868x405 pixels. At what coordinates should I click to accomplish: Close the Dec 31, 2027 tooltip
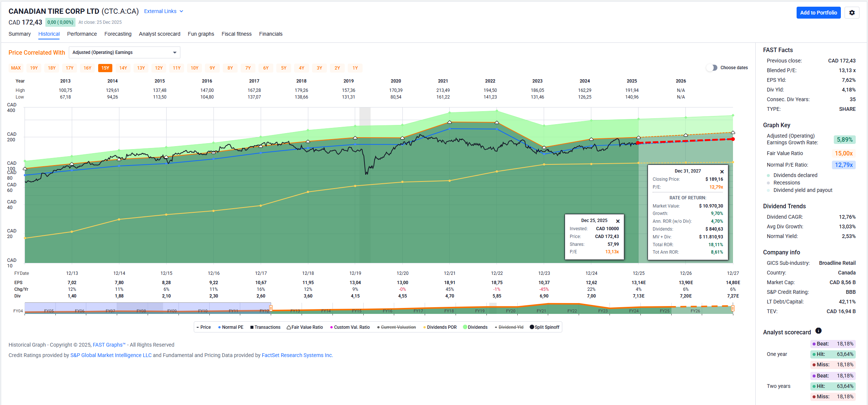pos(722,172)
